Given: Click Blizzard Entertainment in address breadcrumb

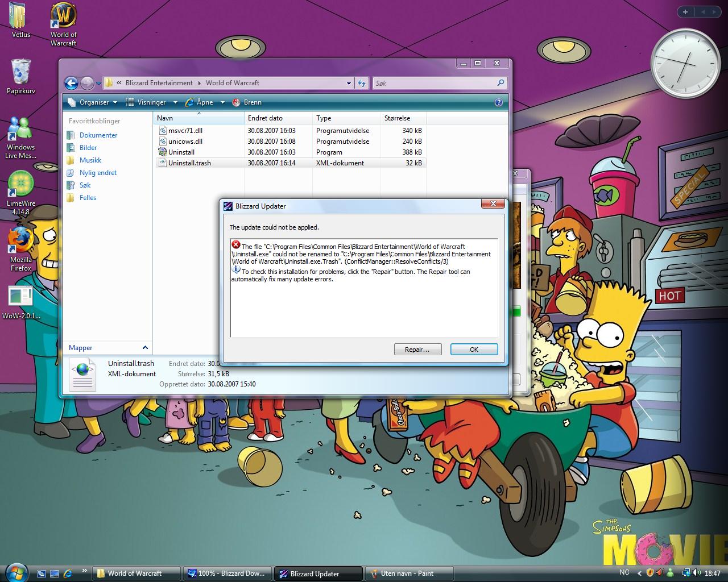Looking at the screenshot, I should [159, 83].
